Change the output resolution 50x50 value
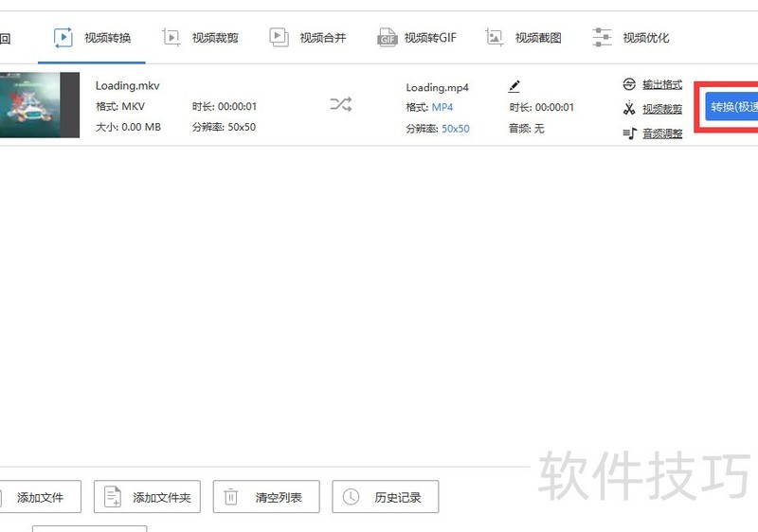Image resolution: width=758 pixels, height=532 pixels. [455, 128]
